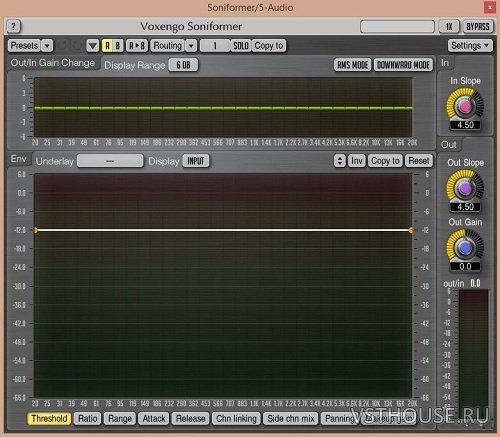Image resolution: width=500 pixels, height=437 pixels.
Task: Click the left threshold envelope point
Action: [x=36, y=230]
